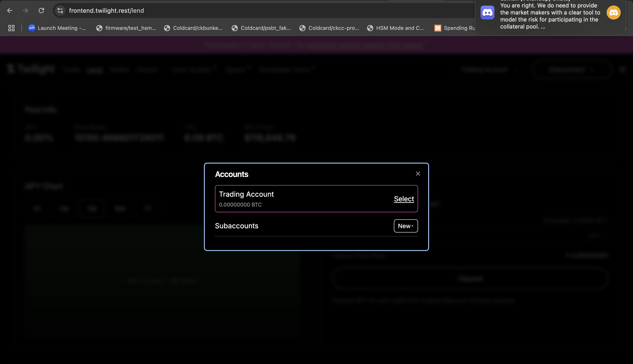Open the Launch Meeting Zoom bookmark
Screen dimensions: 633x364
57,28
